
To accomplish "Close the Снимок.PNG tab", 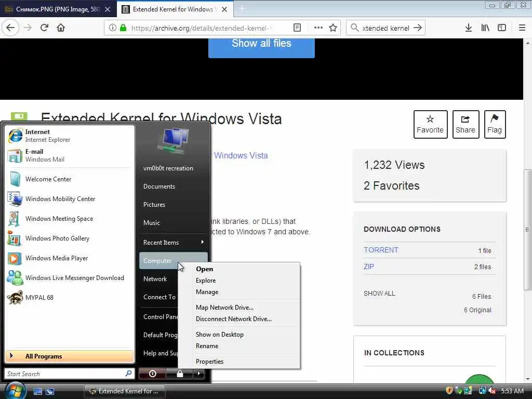I will coord(108,9).
